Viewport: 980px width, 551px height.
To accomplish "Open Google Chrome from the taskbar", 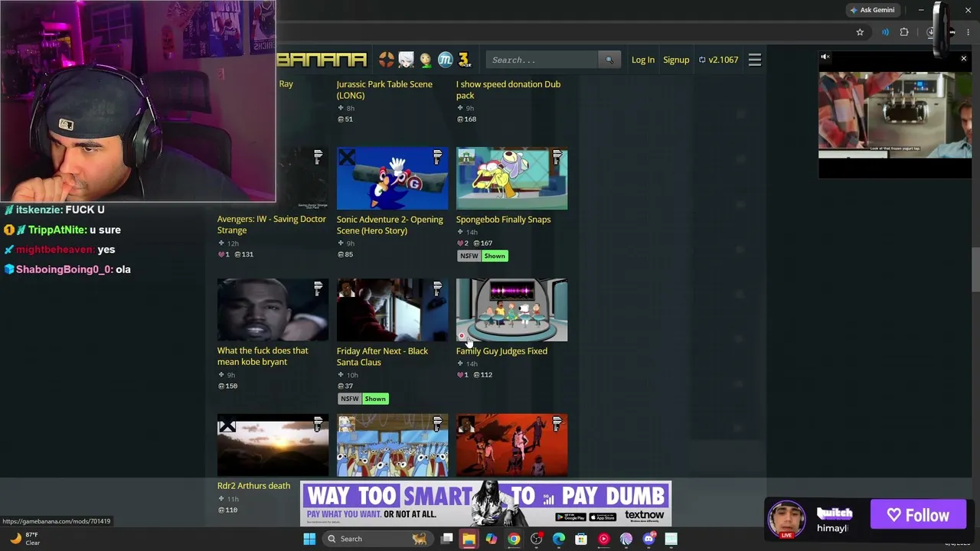I will point(514,539).
